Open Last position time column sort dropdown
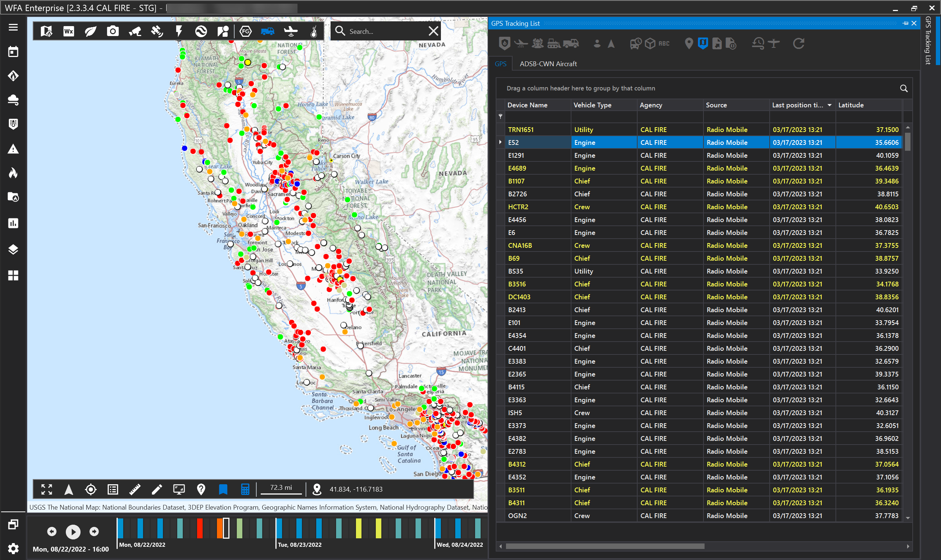The width and height of the screenshot is (941, 560). [x=829, y=105]
